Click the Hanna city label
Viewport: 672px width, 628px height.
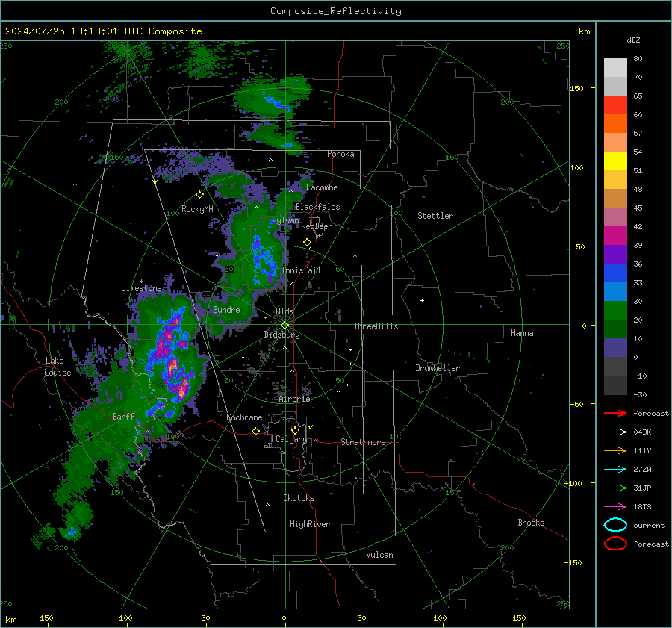point(522,333)
